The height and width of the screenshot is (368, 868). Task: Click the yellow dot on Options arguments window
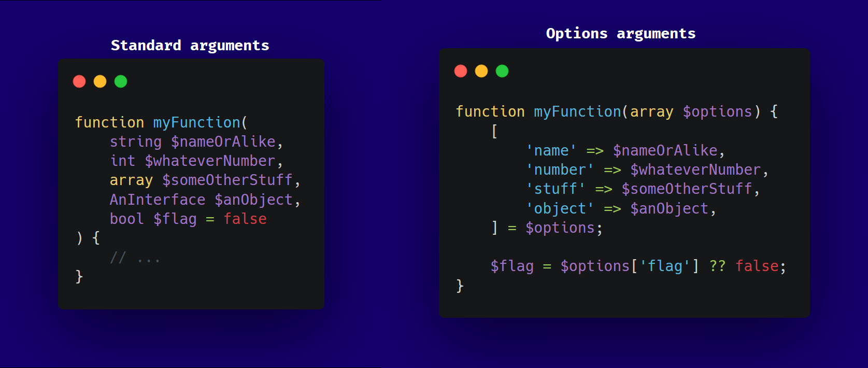481,71
